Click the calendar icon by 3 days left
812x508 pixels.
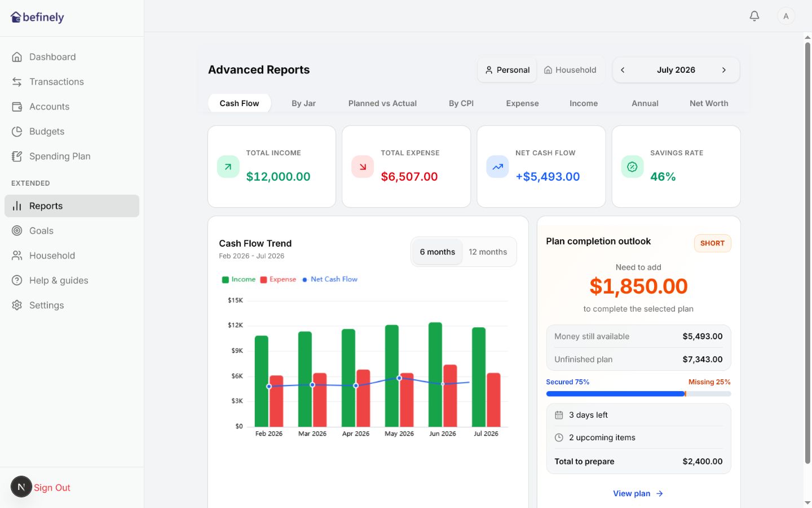click(x=559, y=415)
